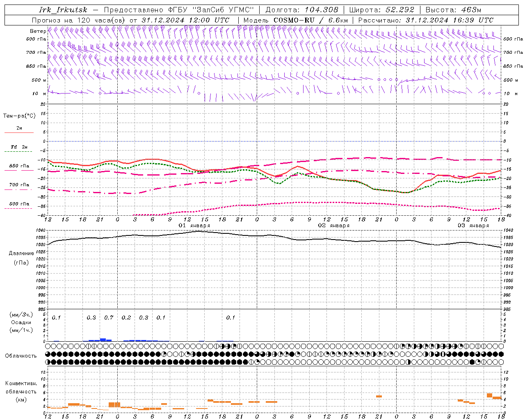Click the '(гПа)' pressure unit label
525x420 pixels.
[21, 263]
